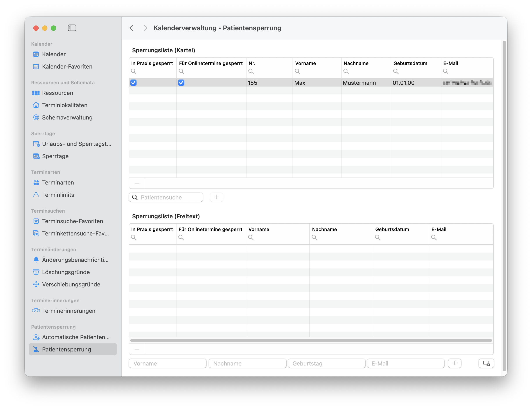Select Terminlokalitäten in sidebar
Screen dimensions: 532x409
(73, 105)
